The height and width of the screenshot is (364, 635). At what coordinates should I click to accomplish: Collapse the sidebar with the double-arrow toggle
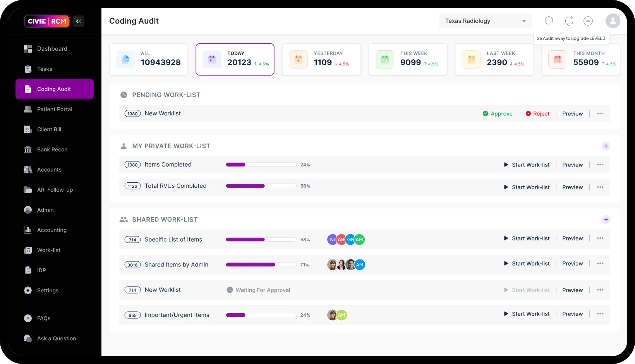[79, 21]
